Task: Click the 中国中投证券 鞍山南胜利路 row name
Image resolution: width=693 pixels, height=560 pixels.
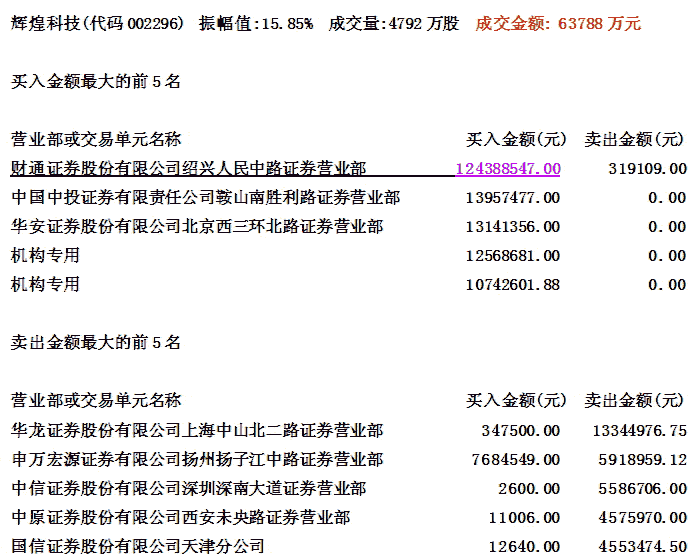Action: (205, 198)
